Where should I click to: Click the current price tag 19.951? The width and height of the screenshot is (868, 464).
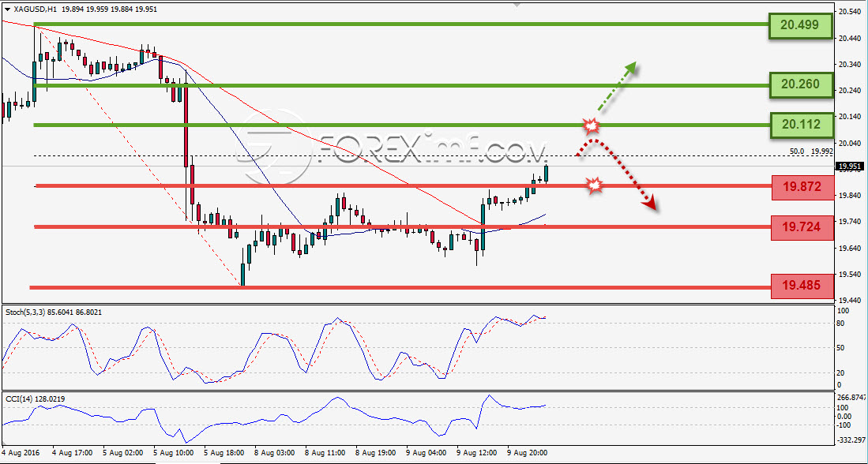click(850, 166)
